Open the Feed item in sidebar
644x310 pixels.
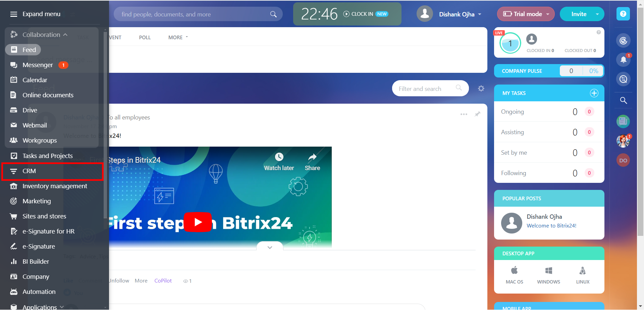[23, 50]
